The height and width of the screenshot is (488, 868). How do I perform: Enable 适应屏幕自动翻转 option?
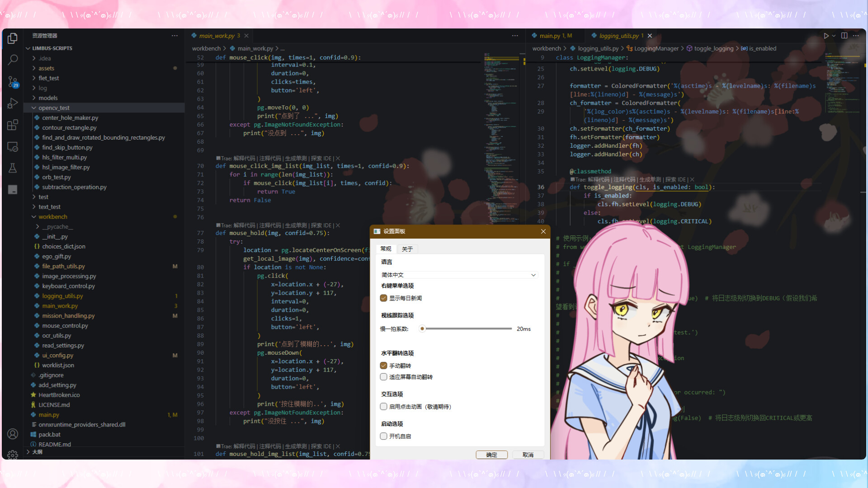pos(383,376)
